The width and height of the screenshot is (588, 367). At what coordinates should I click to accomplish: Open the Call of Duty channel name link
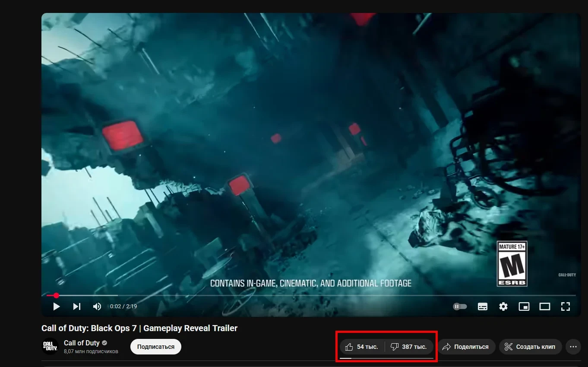pos(82,343)
